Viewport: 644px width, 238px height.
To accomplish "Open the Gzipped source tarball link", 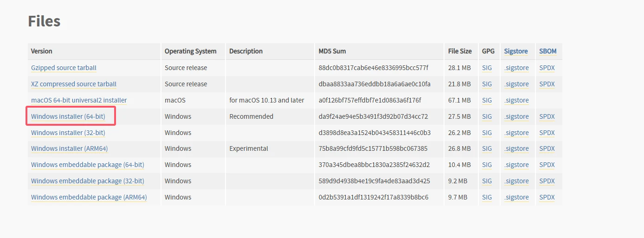I will click(64, 68).
